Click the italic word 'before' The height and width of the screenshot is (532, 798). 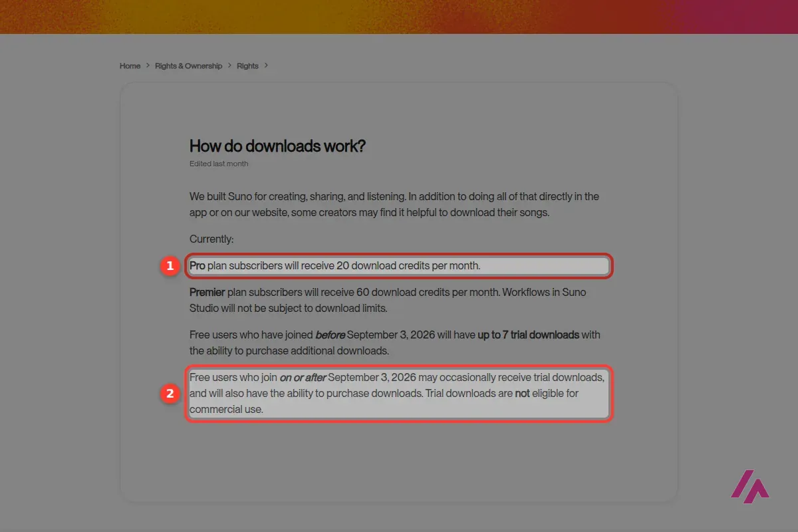click(330, 335)
